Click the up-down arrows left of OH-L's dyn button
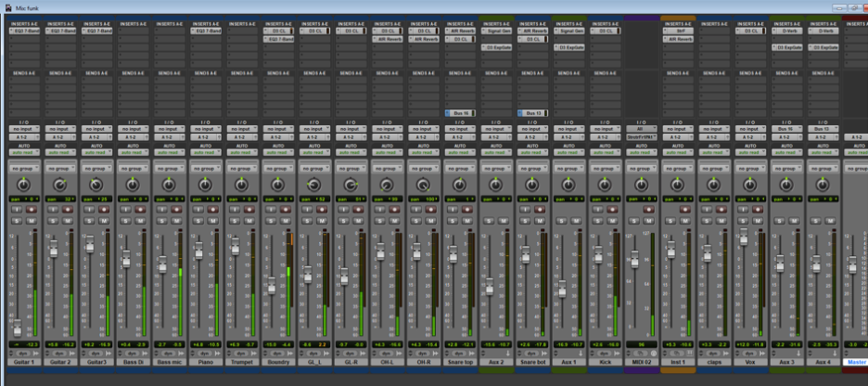Screen dimensions: 868x386 375,353
